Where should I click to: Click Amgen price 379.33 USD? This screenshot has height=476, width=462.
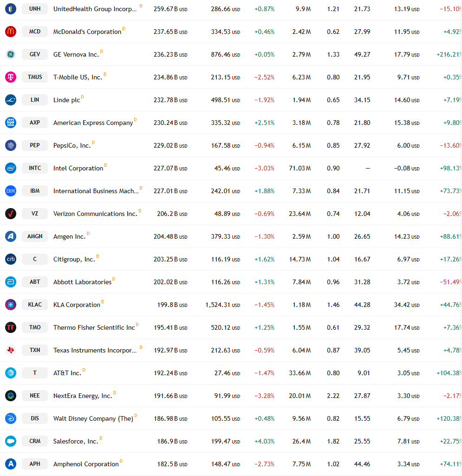pos(226,237)
